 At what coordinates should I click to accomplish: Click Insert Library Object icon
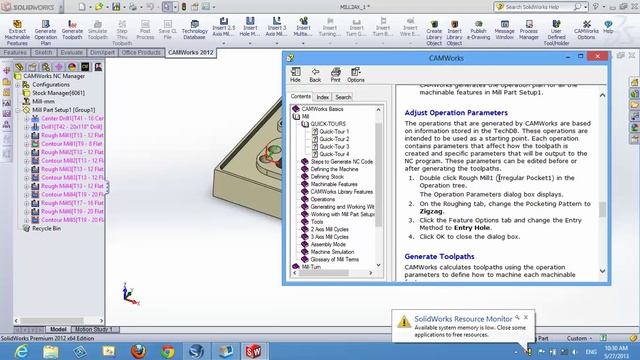[x=454, y=33]
